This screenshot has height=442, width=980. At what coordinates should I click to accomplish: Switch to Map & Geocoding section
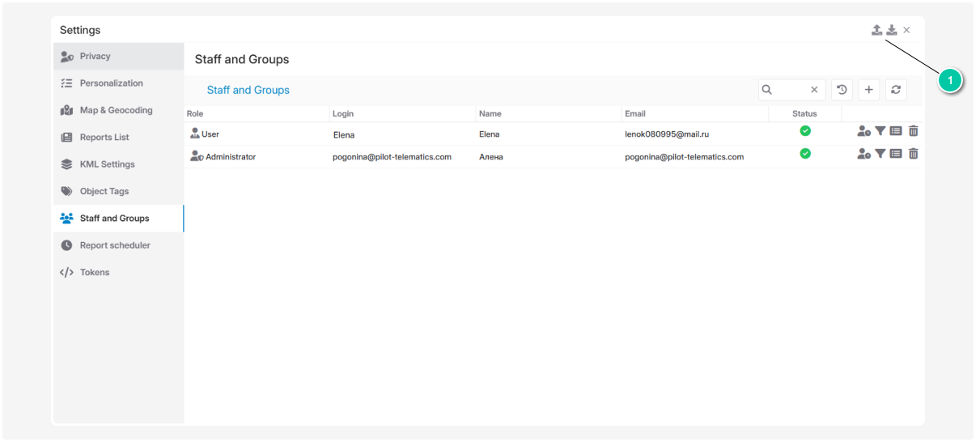coord(116,110)
